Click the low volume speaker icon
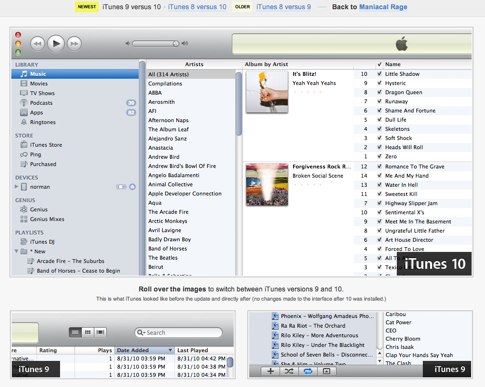 (127, 43)
